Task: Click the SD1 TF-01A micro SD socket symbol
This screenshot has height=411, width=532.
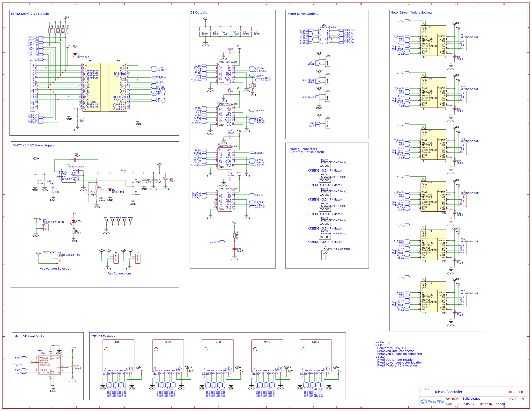Action: [x=50, y=365]
